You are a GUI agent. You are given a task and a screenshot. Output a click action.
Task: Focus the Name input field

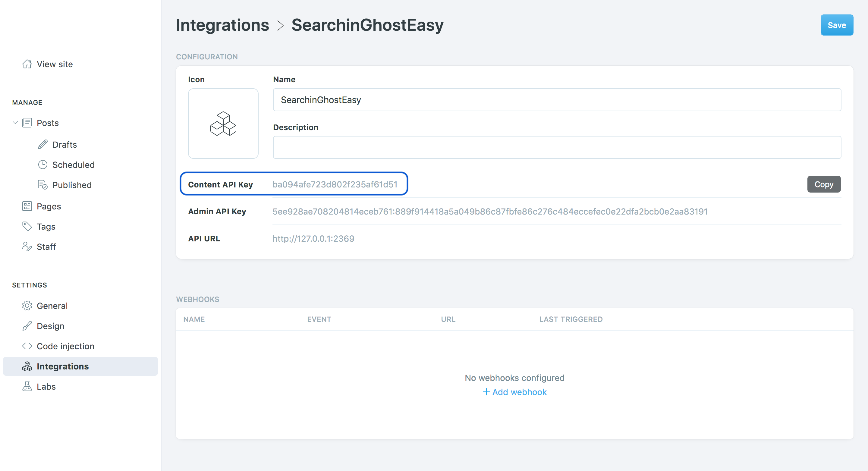point(557,100)
